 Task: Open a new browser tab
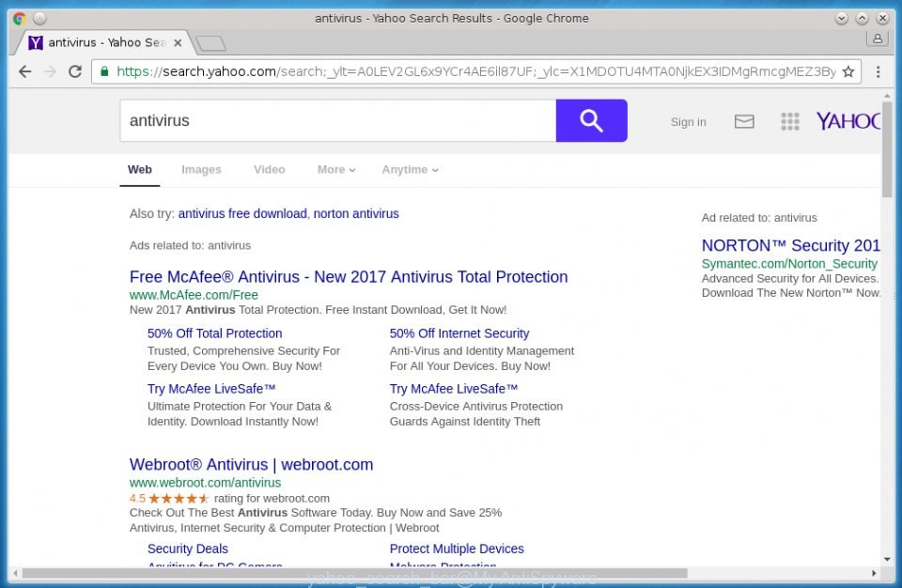(x=210, y=43)
